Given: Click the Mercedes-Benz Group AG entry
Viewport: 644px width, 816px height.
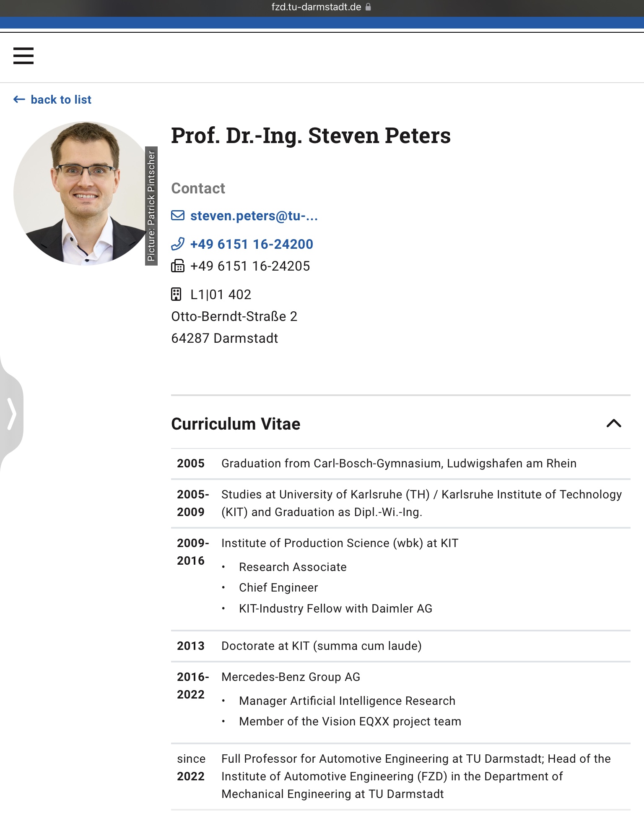Looking at the screenshot, I should click(291, 677).
